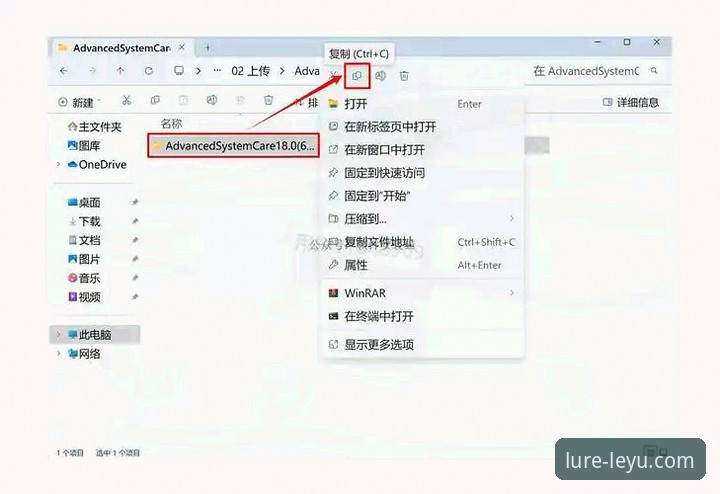Open 桌面 in the sidebar
This screenshot has height=494, width=720.
(x=84, y=202)
